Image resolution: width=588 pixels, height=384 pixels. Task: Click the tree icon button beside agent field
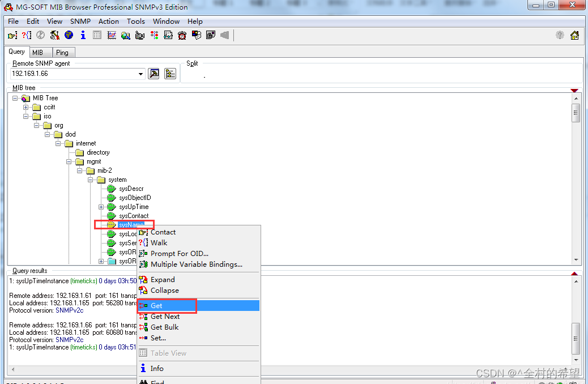171,74
